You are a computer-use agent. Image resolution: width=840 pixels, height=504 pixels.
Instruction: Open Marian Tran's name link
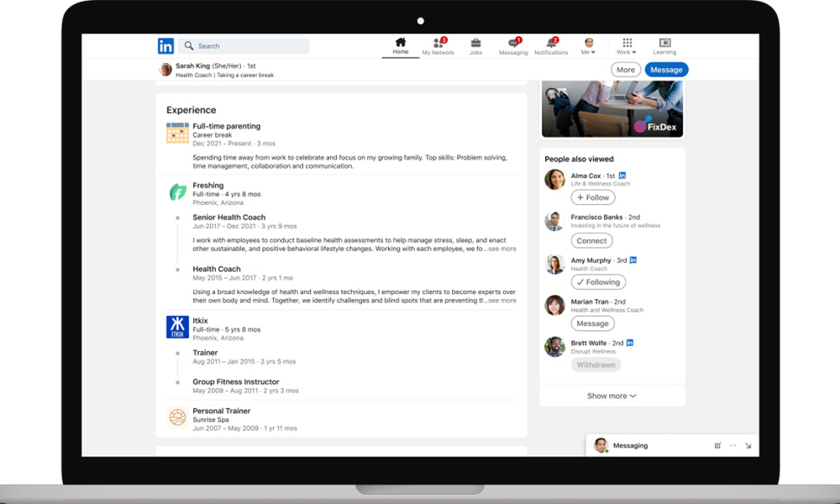point(590,302)
